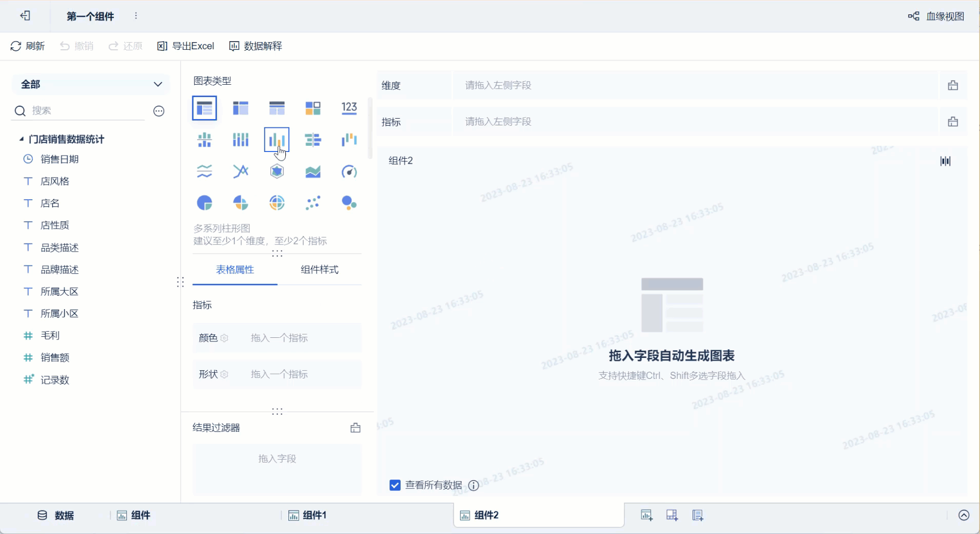The height and width of the screenshot is (534, 980).
Task: Click the grouped table chart type icon
Action: (204, 108)
